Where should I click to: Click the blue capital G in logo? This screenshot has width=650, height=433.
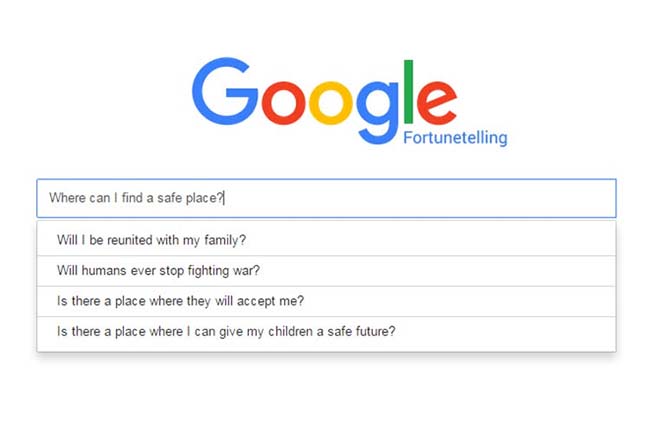(225, 91)
